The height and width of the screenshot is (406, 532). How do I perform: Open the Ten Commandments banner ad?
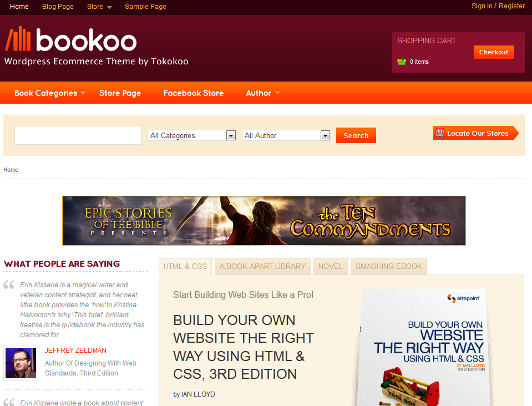[x=264, y=221]
